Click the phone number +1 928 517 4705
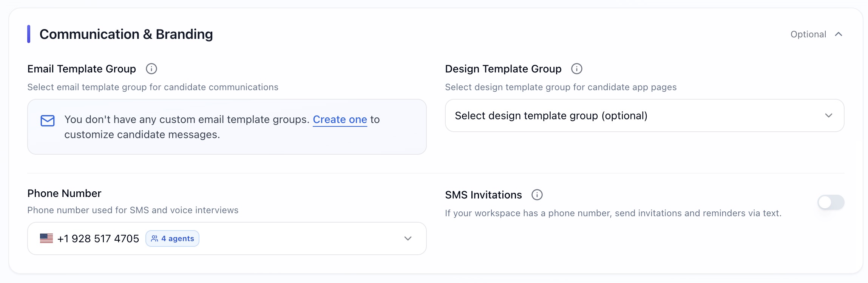The image size is (868, 283). pos(98,238)
